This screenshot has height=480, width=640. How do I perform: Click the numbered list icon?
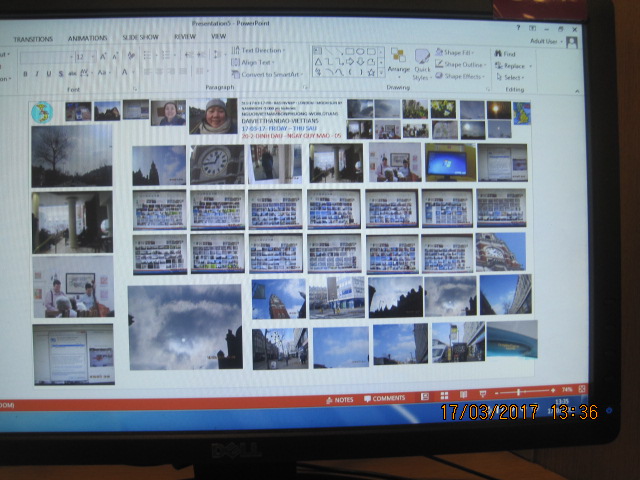[x=165, y=55]
